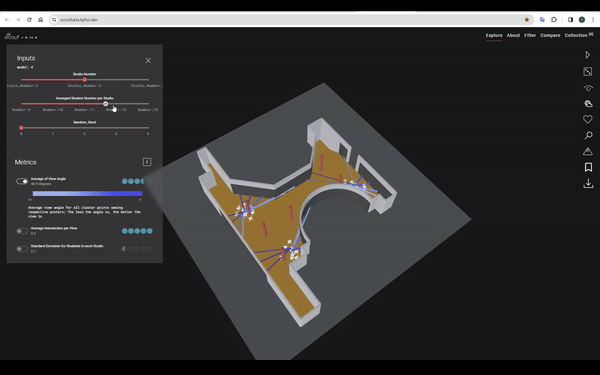Click the download icon in right sidebar
Screen dimensions: 600x375
[588, 184]
